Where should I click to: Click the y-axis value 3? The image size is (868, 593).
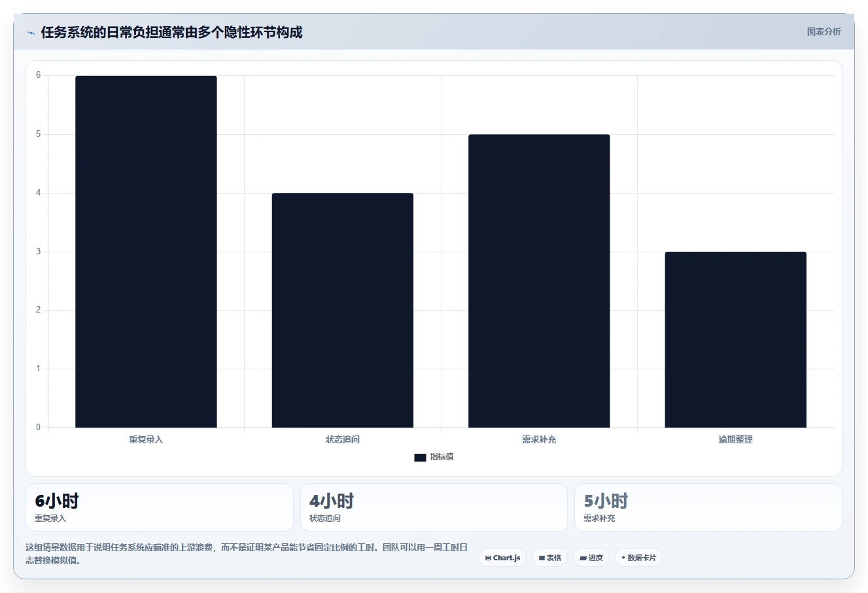coord(38,251)
